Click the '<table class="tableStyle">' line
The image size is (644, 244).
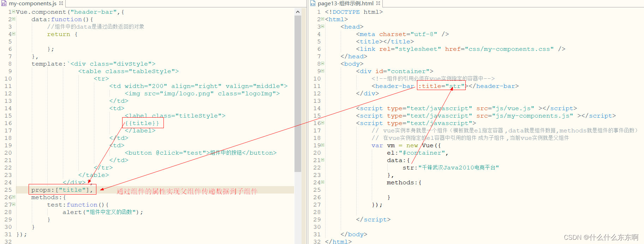pos(129,71)
